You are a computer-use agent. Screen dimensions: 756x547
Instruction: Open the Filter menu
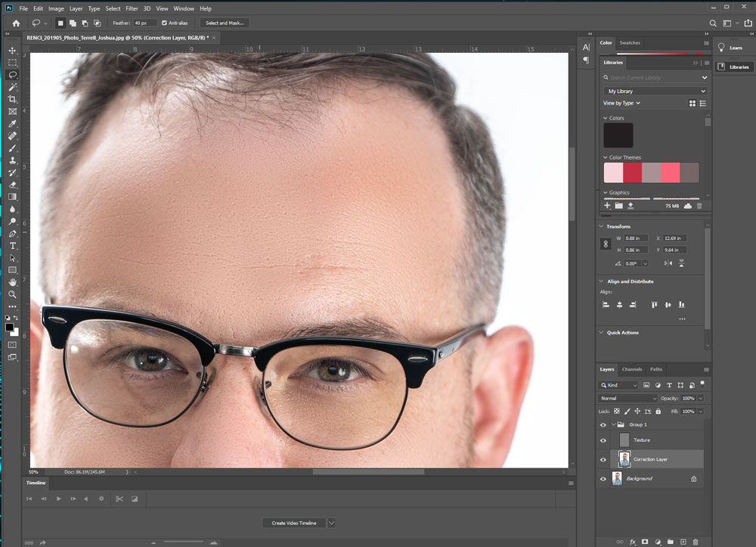pos(132,8)
